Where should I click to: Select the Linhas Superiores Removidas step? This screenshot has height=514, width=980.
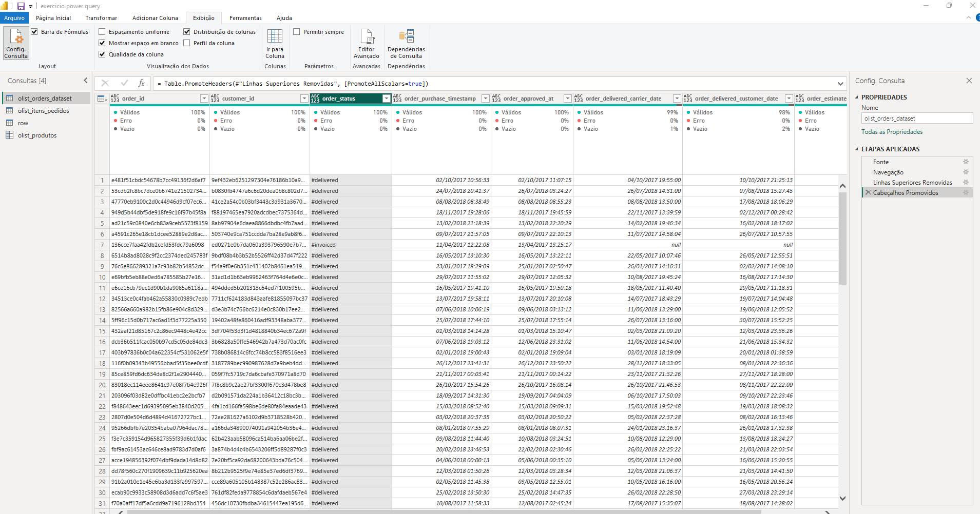[x=912, y=182]
